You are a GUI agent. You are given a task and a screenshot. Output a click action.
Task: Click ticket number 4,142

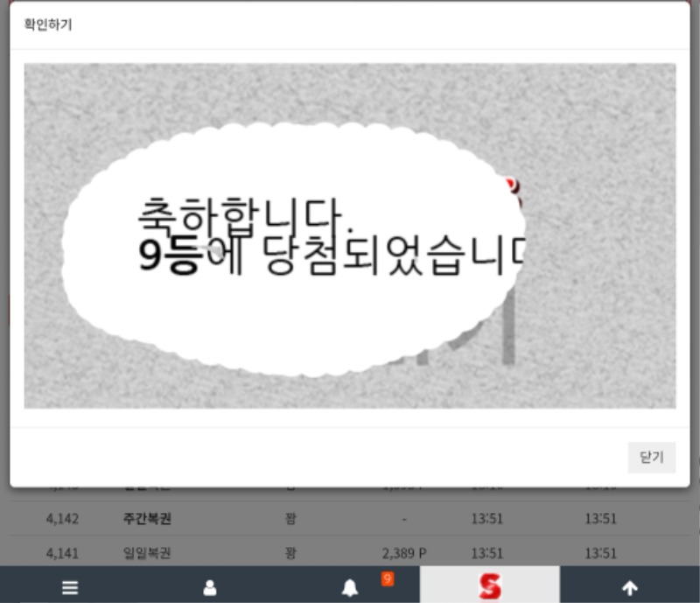(x=62, y=518)
